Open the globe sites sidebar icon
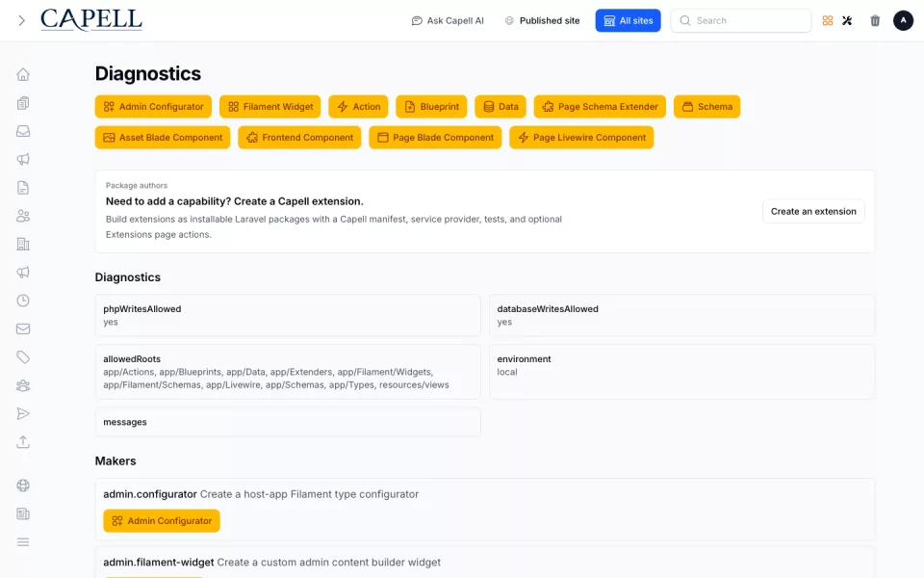The image size is (924, 578). pyautogui.click(x=23, y=486)
